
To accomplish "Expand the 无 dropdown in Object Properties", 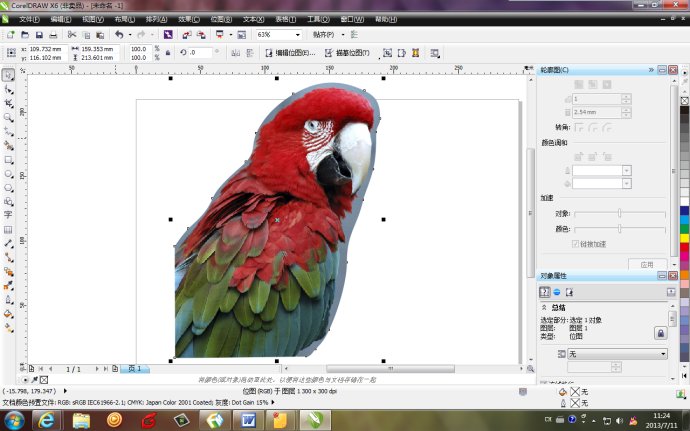I will (x=662, y=354).
